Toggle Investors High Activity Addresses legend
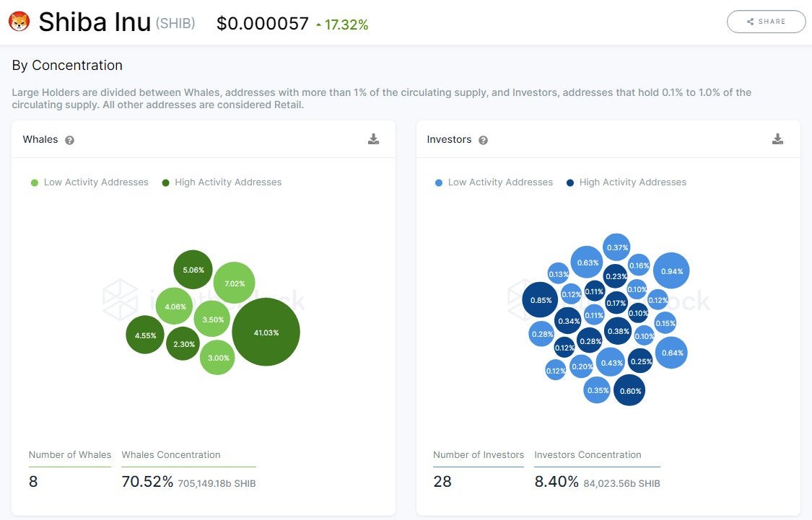812x520 pixels. point(627,182)
